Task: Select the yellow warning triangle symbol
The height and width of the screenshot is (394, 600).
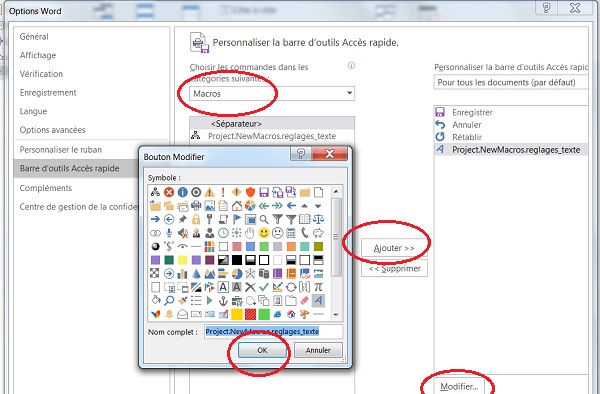Action: (x=209, y=192)
